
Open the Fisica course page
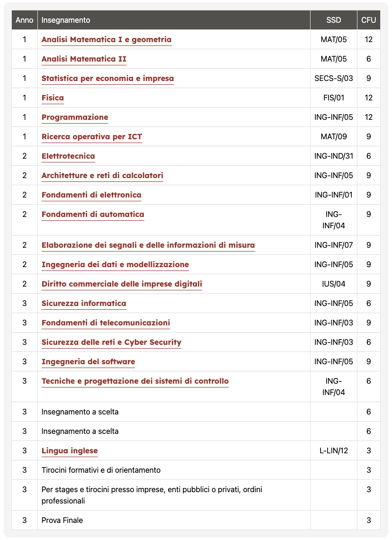pyautogui.click(x=53, y=98)
